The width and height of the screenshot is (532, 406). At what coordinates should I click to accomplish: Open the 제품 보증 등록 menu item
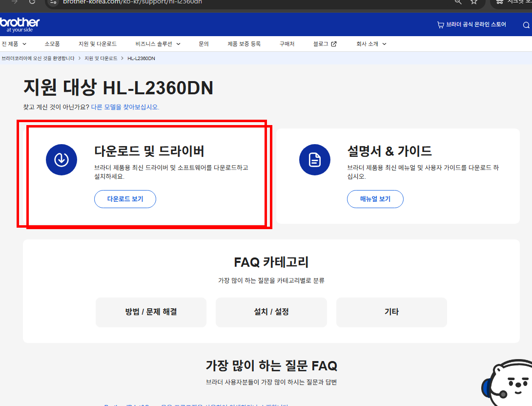coord(244,44)
